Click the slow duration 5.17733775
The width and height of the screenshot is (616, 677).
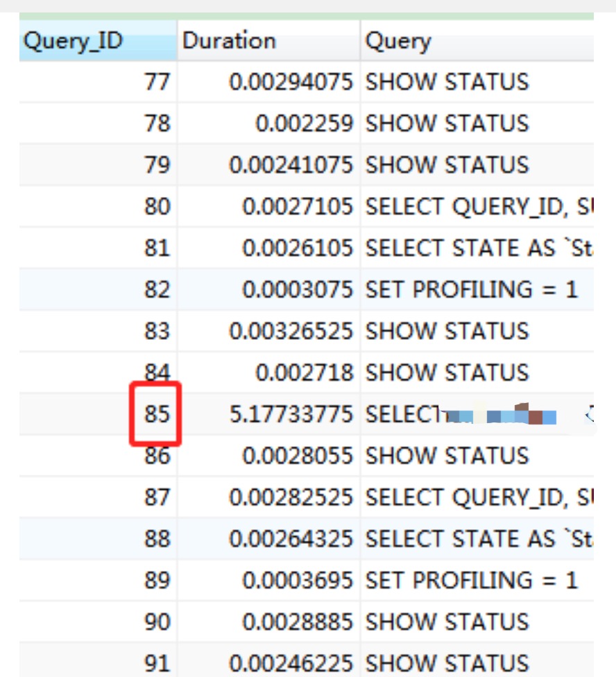click(291, 413)
